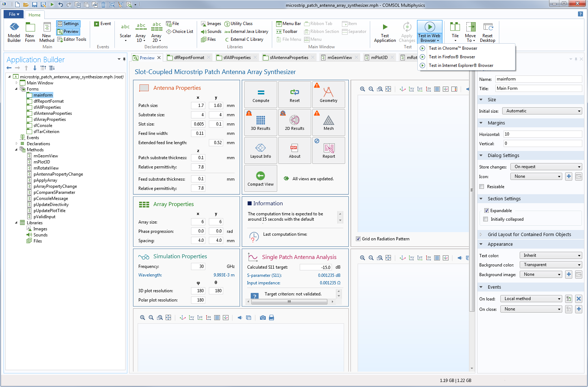The width and height of the screenshot is (588, 387).
Task: Toggle the Preview button in ribbon
Action: 68,31
